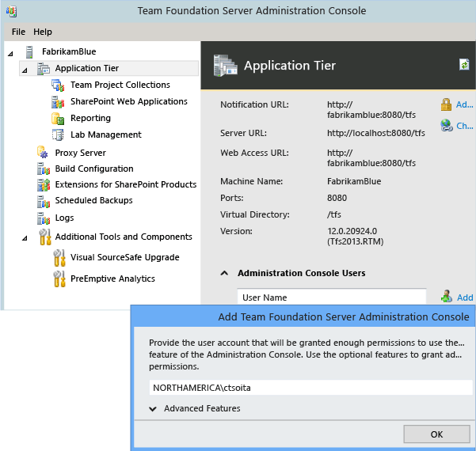This screenshot has width=476, height=451.
Task: Click the Administration Console Users heading
Action: pyautogui.click(x=302, y=273)
